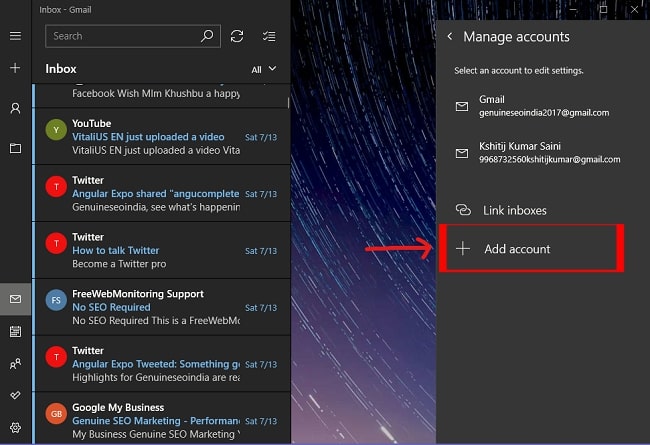
Task: Click the message list scrollbar
Action: tap(288, 103)
